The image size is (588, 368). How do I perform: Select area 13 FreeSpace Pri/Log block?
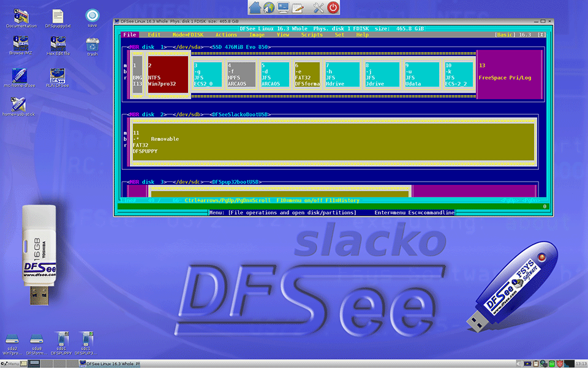509,75
